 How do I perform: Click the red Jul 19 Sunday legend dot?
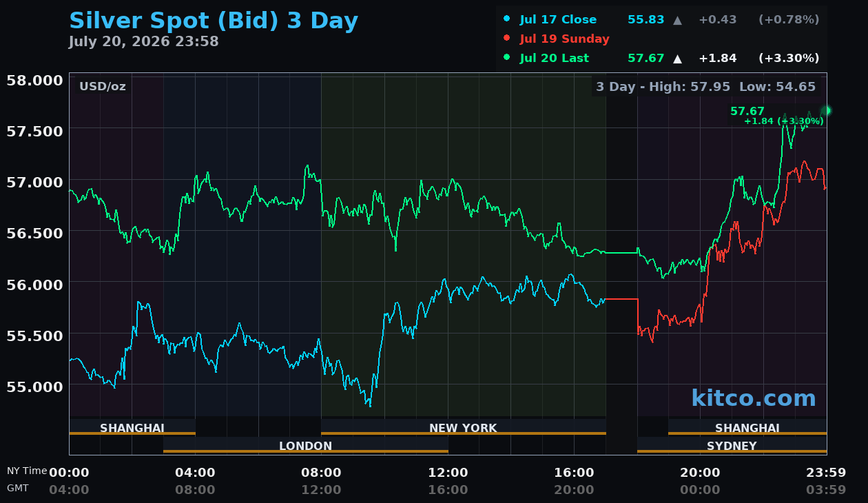pos(507,39)
